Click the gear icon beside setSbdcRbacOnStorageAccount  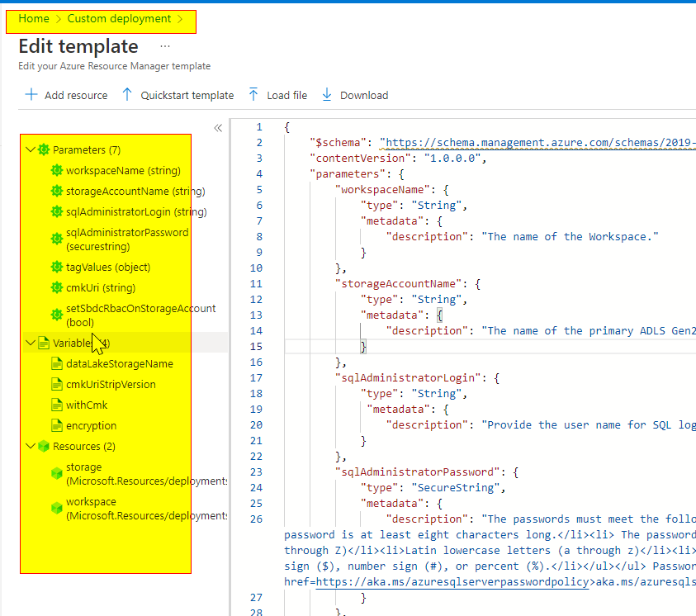[x=57, y=315]
